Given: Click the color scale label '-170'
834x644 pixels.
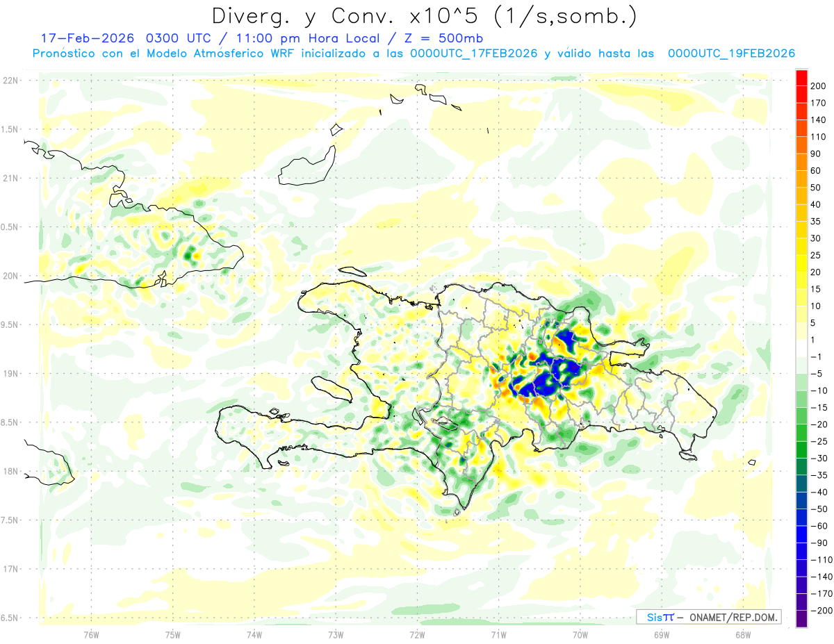Looking at the screenshot, I should [x=822, y=594].
